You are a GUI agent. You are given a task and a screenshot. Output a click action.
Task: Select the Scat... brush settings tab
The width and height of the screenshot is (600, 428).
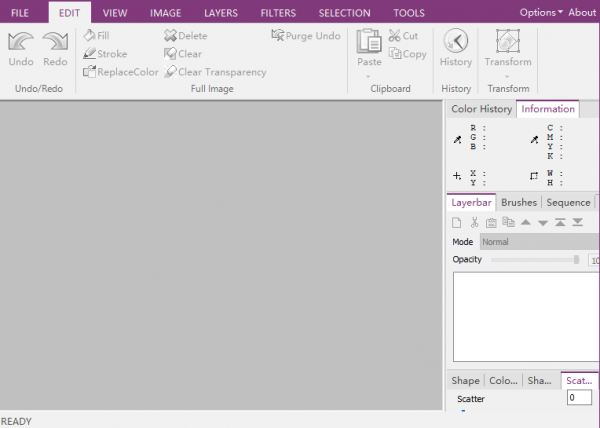579,381
